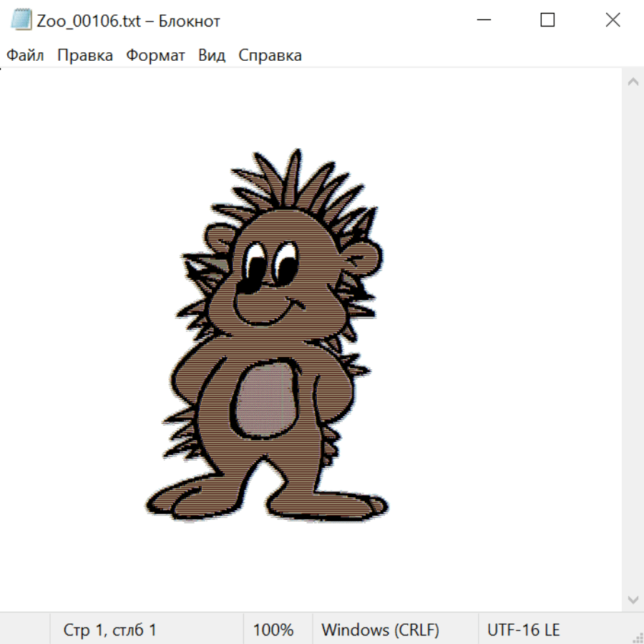Click the UTF-16 LE encoding indicator
The image size is (644, 644).
click(x=523, y=630)
